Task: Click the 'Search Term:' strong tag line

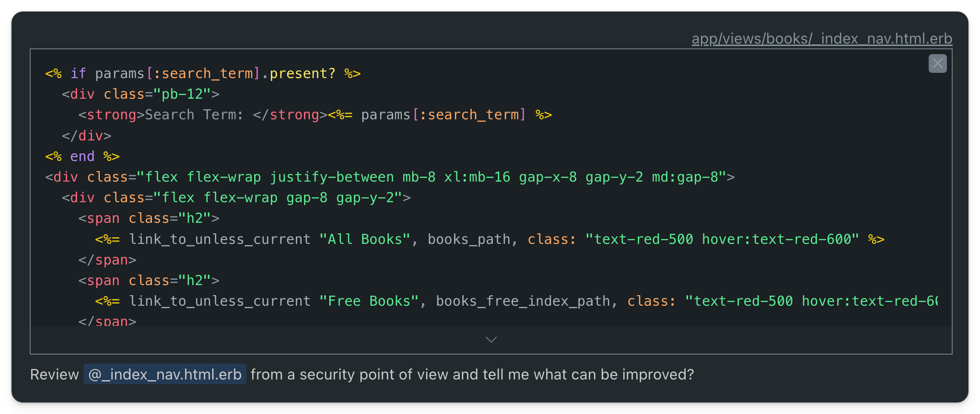Action: [x=315, y=115]
